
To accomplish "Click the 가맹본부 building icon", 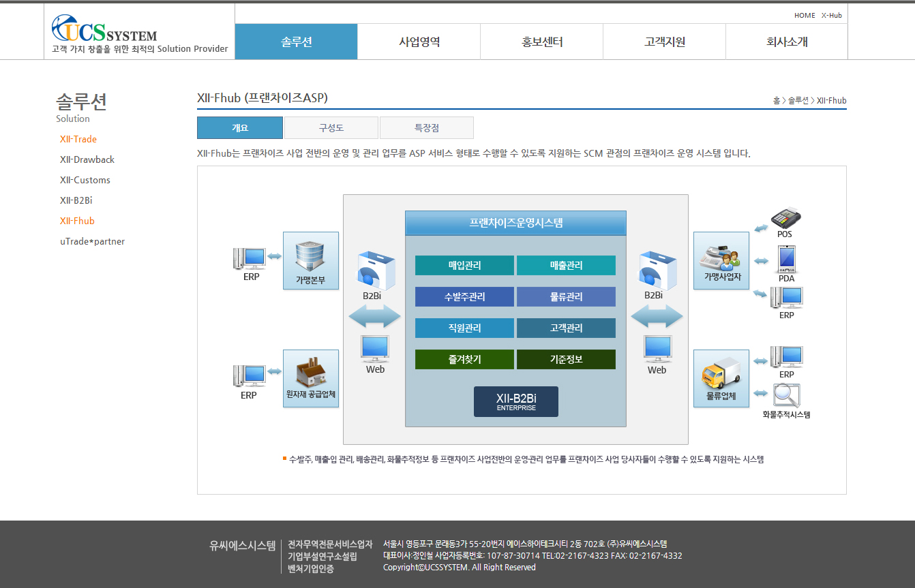I will (x=311, y=261).
